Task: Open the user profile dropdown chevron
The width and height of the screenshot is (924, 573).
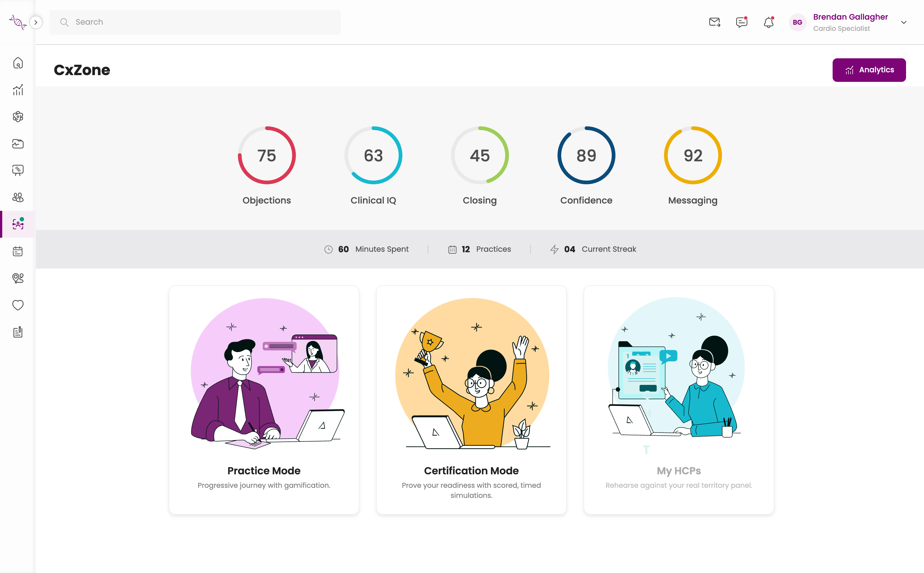Action: pyautogui.click(x=904, y=22)
